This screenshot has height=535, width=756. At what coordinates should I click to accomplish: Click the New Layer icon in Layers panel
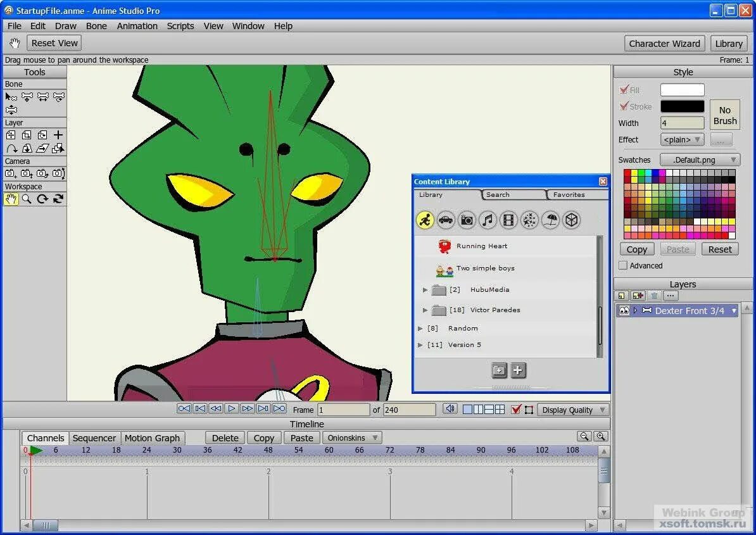pos(622,296)
